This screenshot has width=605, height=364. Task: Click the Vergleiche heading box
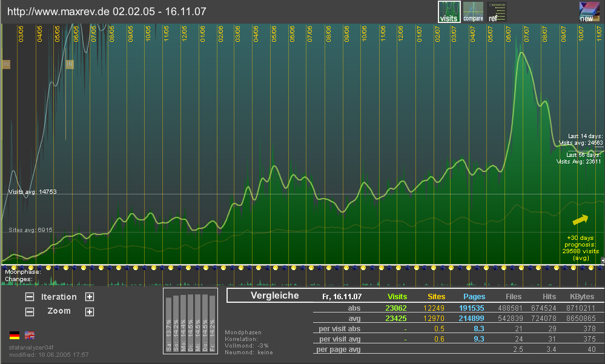pos(274,296)
